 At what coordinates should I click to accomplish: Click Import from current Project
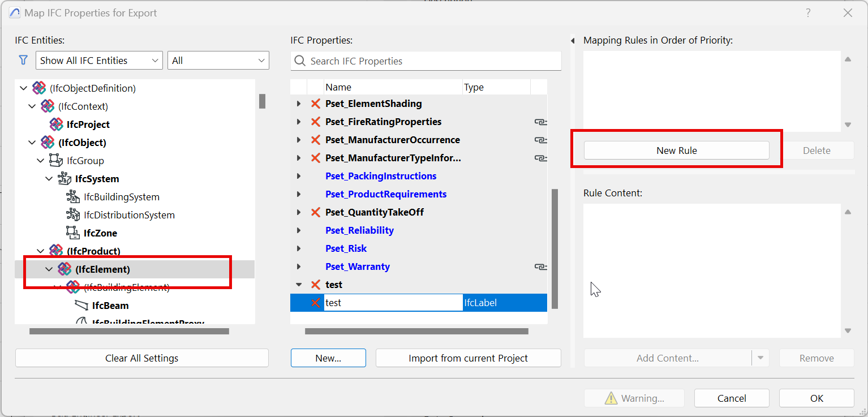pyautogui.click(x=468, y=358)
